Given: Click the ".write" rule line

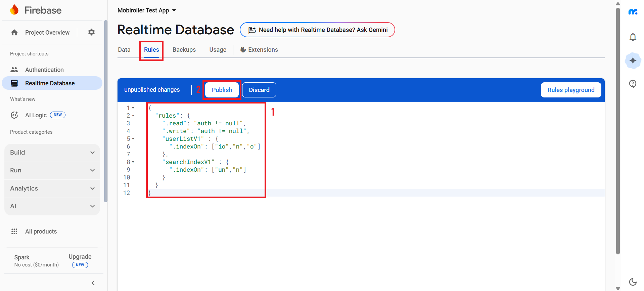Looking at the screenshot, I should click(205, 131).
